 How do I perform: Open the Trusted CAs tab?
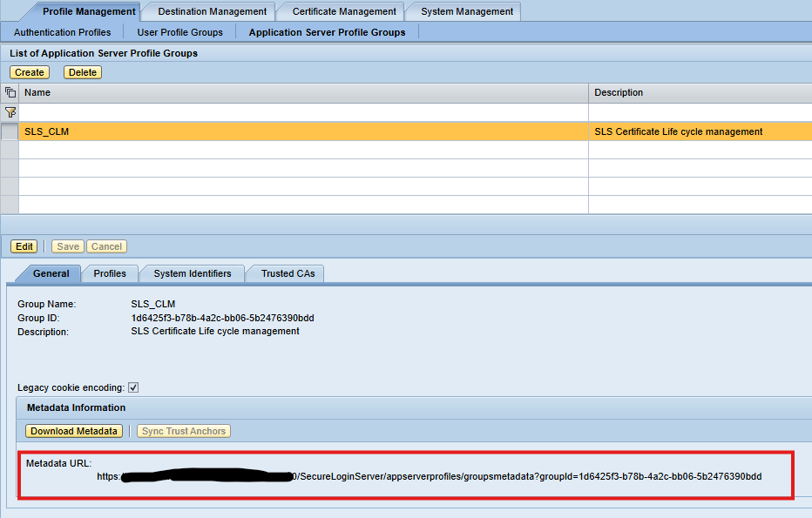coord(288,273)
